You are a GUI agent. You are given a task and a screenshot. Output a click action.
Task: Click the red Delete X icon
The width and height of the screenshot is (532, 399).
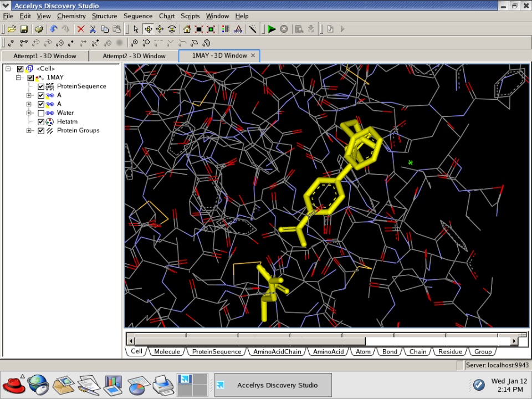(81, 29)
